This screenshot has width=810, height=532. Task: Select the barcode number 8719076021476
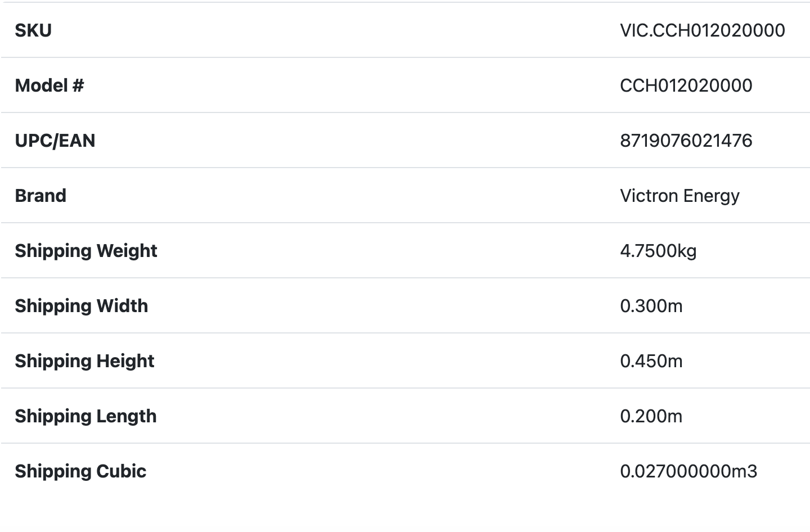tap(686, 141)
